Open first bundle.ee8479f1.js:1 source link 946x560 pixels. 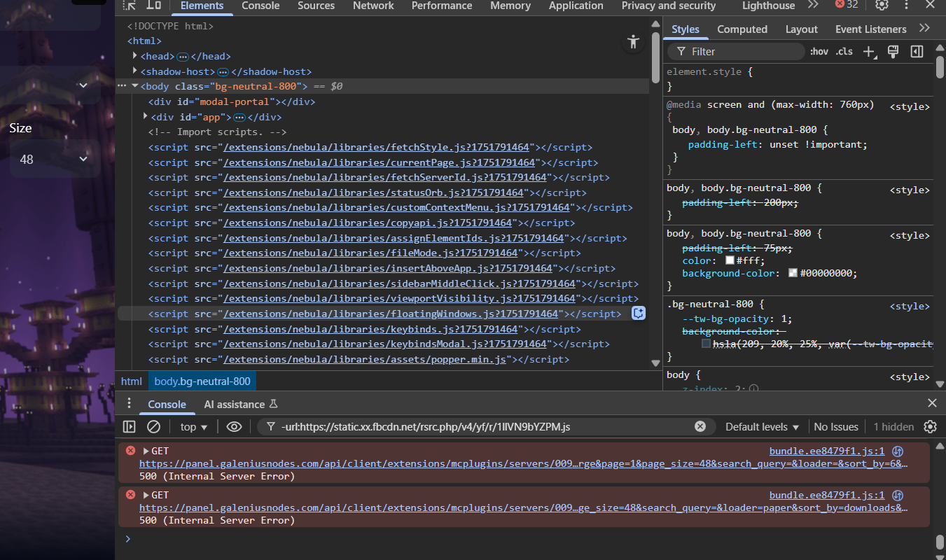(827, 451)
